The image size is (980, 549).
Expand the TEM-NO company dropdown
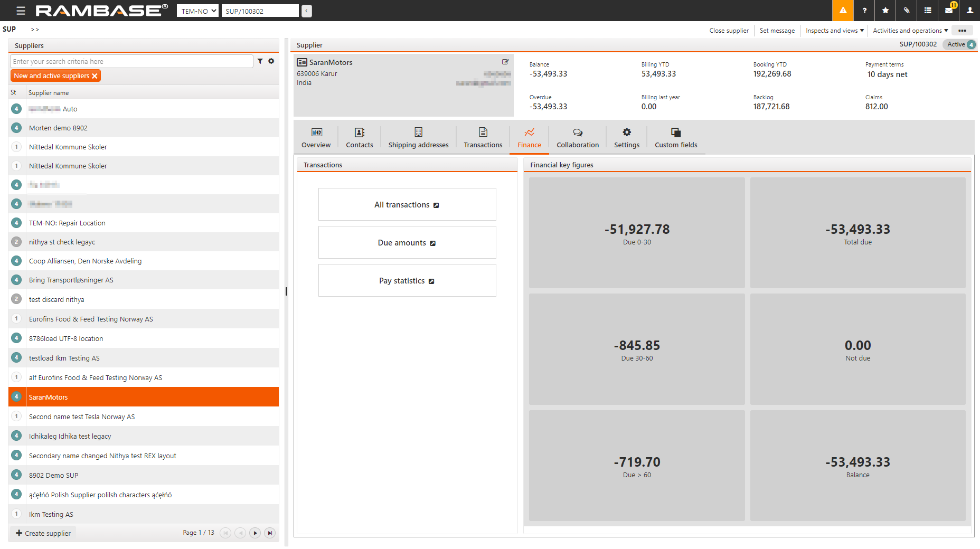[x=197, y=11]
